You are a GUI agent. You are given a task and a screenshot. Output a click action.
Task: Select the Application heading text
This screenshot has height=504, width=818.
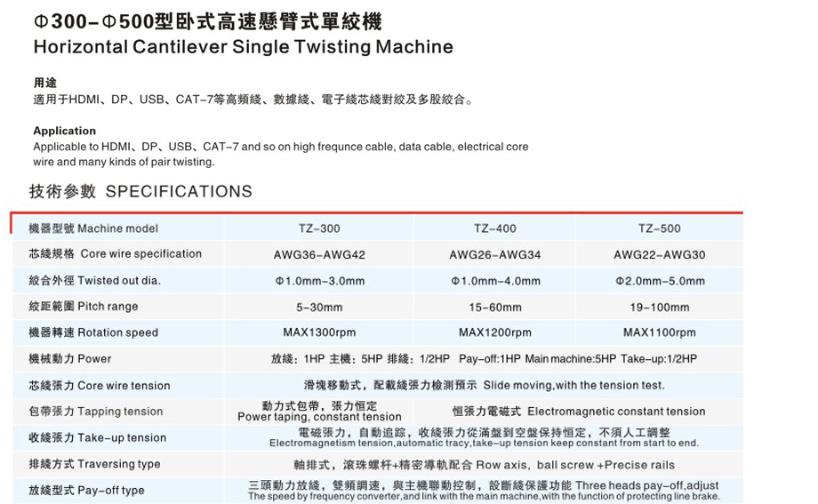[x=64, y=131]
